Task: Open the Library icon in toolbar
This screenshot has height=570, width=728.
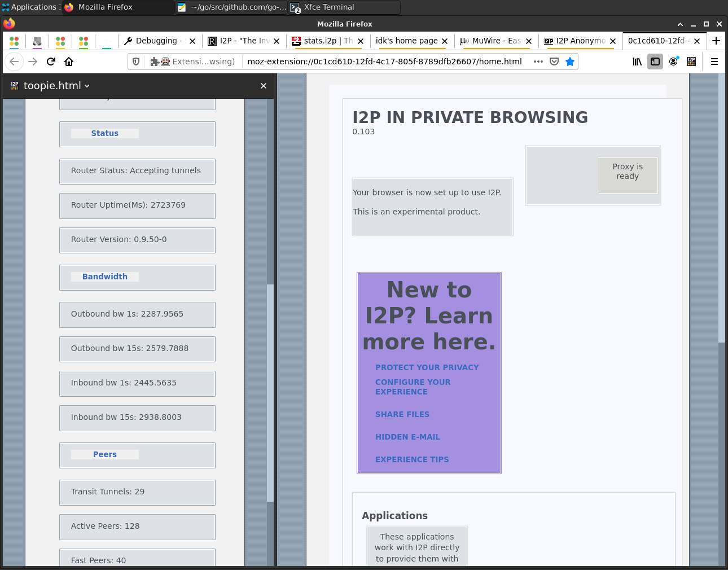Action: [637, 62]
